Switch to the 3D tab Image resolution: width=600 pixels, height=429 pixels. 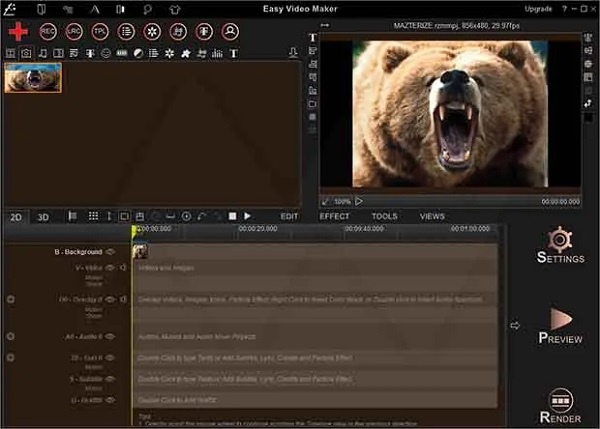tap(43, 217)
